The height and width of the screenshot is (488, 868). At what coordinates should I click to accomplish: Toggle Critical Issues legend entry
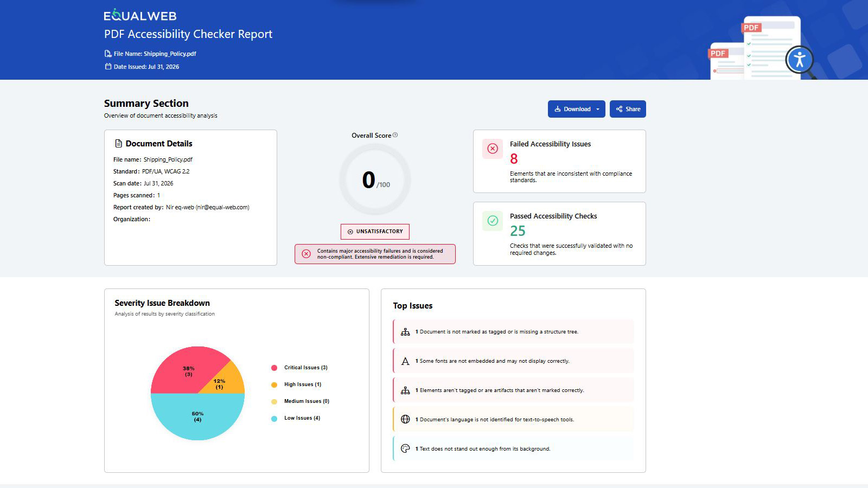tap(299, 368)
